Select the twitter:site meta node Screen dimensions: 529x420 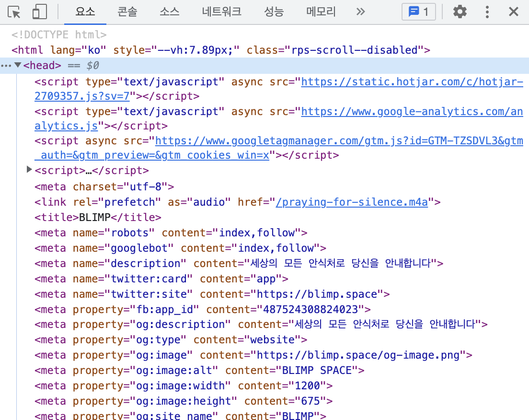212,294
